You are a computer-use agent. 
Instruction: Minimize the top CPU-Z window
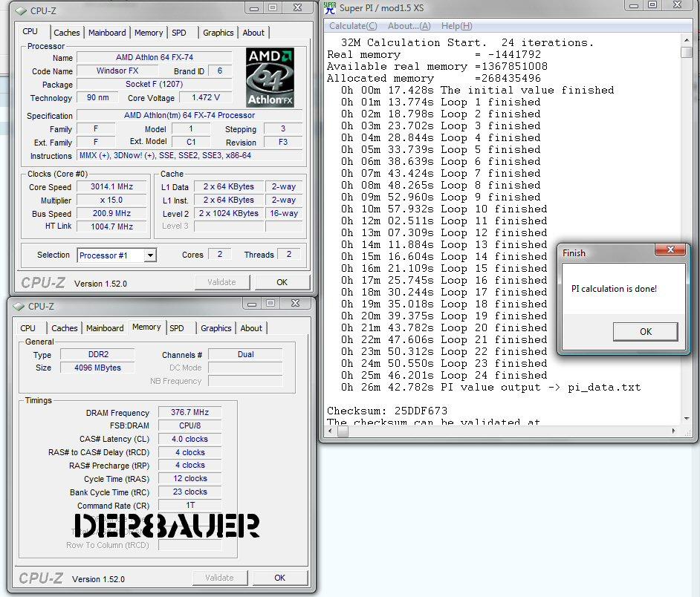254,8
